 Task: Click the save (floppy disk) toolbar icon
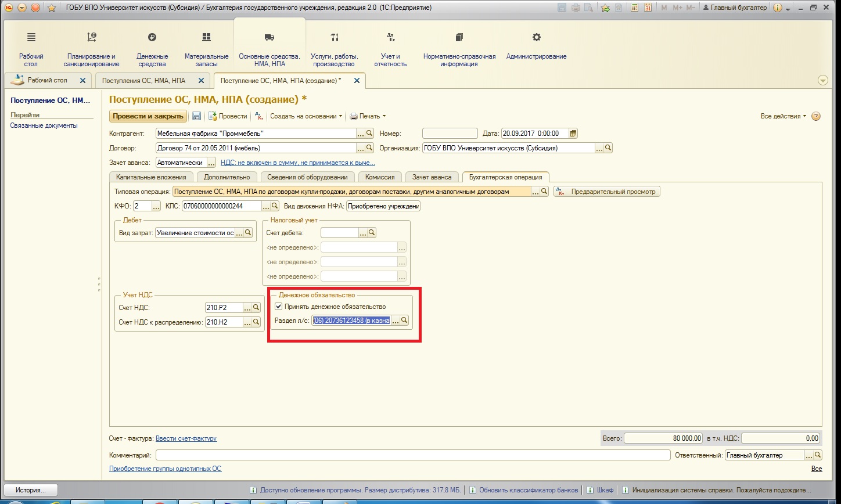pyautogui.click(x=196, y=116)
